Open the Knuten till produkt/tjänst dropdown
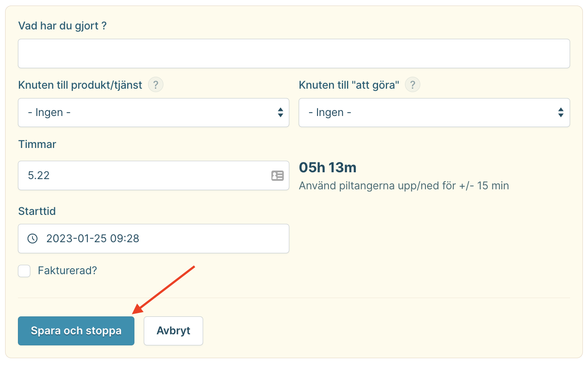 [x=154, y=113]
